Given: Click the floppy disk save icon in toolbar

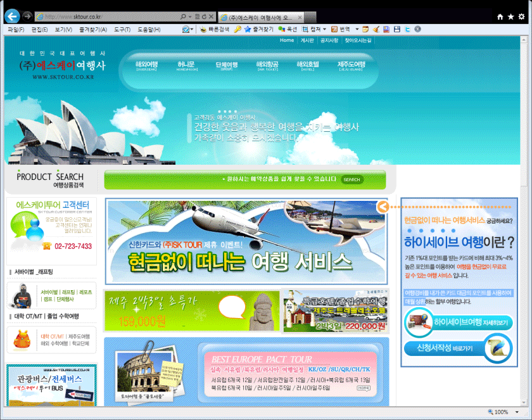Looking at the screenshot, I should pyautogui.click(x=397, y=30).
